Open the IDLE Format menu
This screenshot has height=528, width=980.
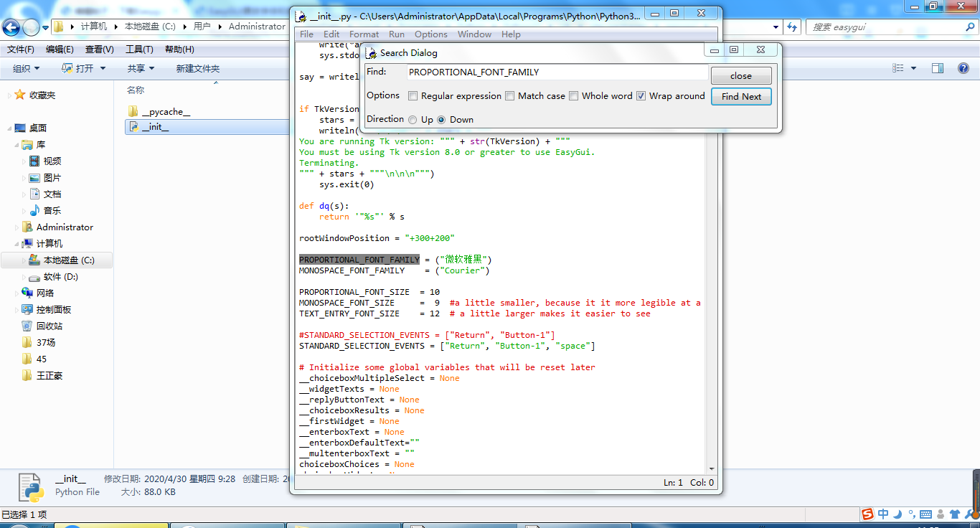[364, 34]
